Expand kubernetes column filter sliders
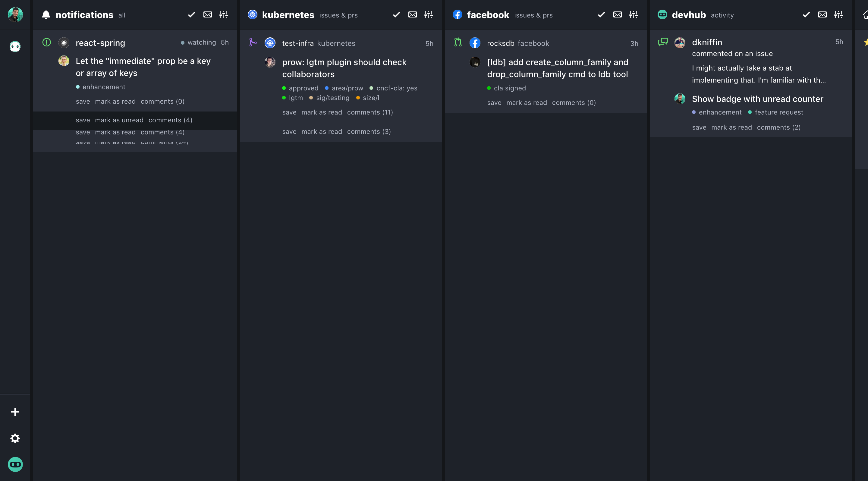868x481 pixels. click(428, 14)
